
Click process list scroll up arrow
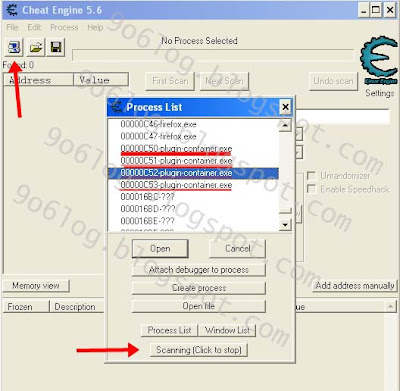pyautogui.click(x=285, y=125)
